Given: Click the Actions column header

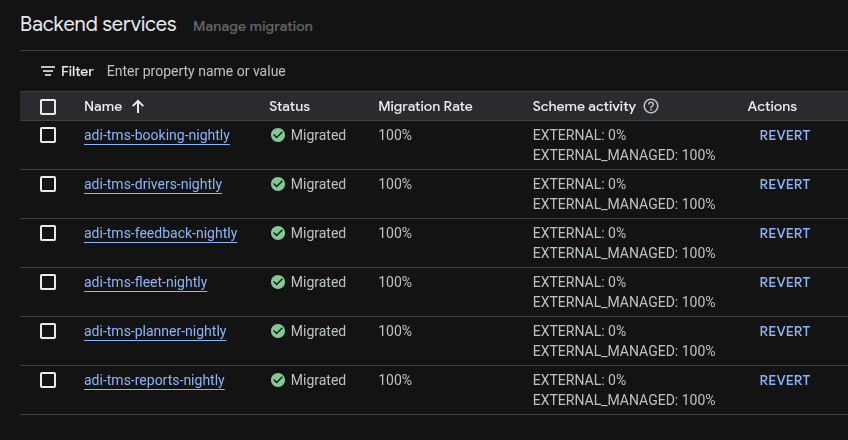Looking at the screenshot, I should tap(772, 106).
